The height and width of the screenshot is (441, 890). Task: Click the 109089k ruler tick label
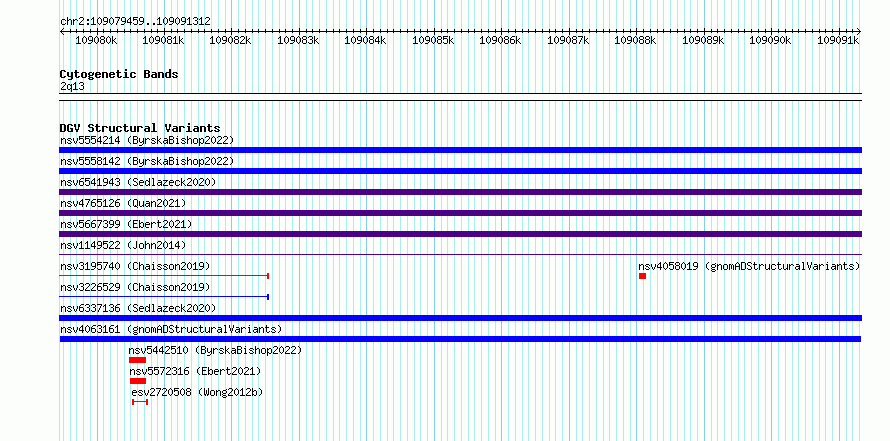tap(704, 40)
